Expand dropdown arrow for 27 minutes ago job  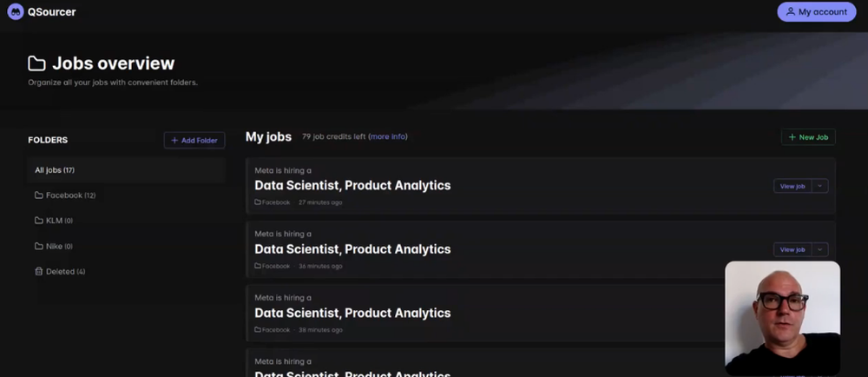tap(820, 186)
